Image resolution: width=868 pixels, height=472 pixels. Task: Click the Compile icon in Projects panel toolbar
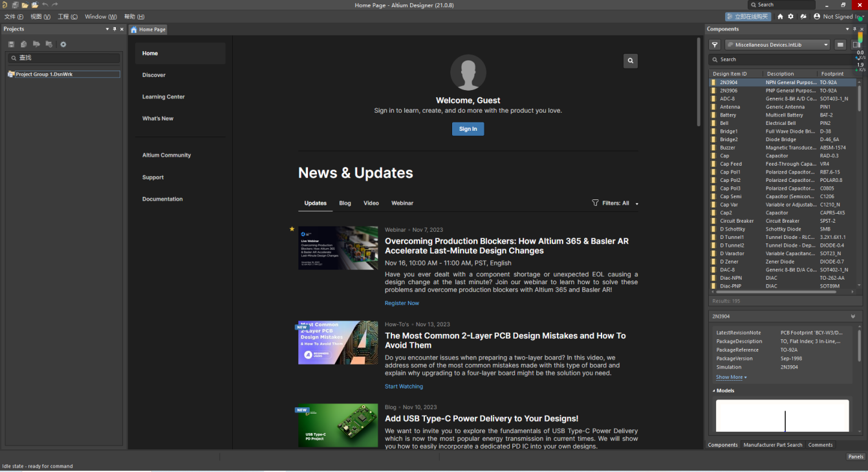23,44
